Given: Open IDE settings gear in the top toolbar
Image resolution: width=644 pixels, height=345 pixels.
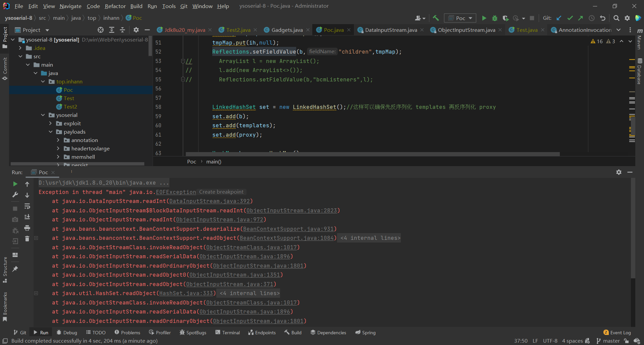Looking at the screenshot, I should point(627,18).
